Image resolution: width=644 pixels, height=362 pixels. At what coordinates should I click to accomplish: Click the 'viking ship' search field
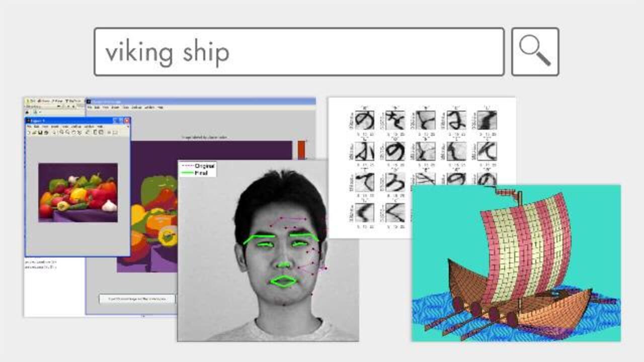(299, 52)
